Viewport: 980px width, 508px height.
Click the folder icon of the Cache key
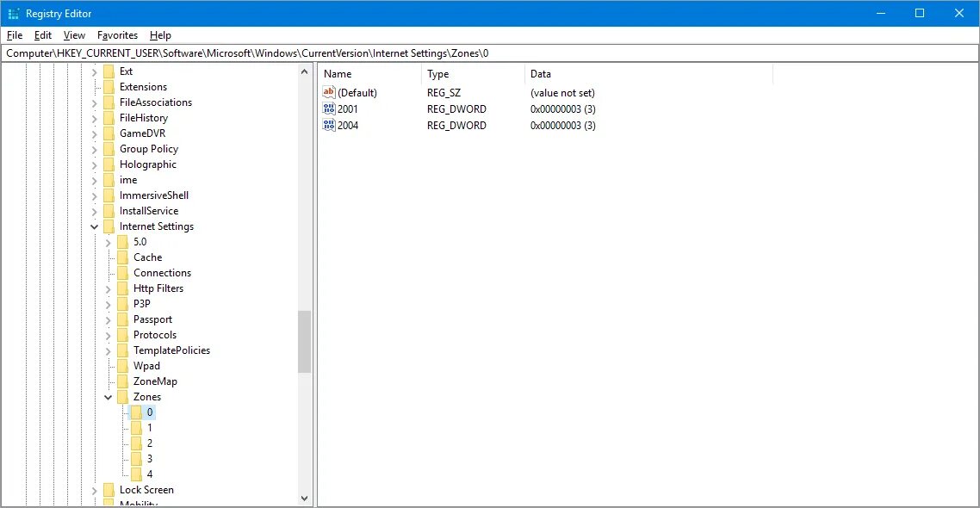(122, 257)
